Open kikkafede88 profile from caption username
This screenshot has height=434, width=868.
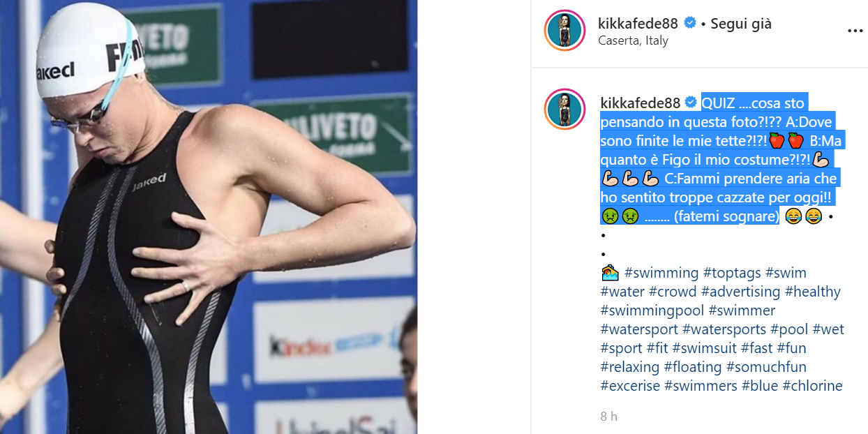tap(640, 103)
